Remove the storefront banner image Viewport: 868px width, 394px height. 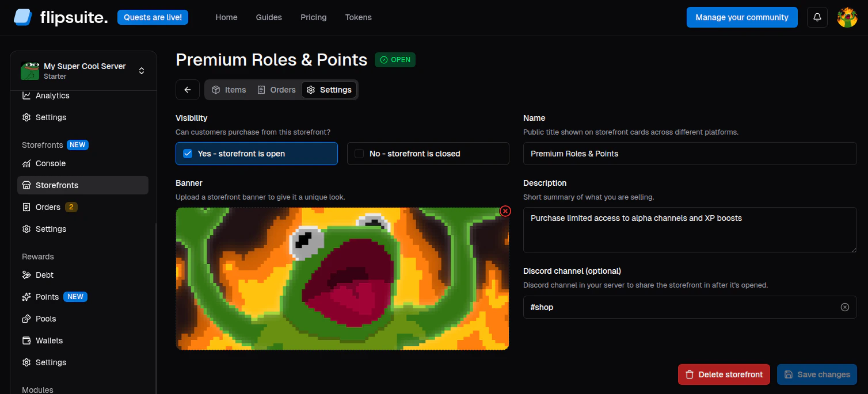tap(505, 211)
